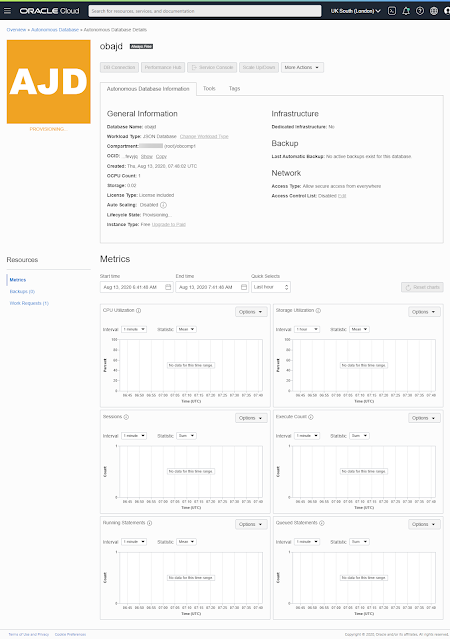Image resolution: width=450 pixels, height=639 pixels.
Task: Select Autonomous Database Information tab
Action: 148,89
